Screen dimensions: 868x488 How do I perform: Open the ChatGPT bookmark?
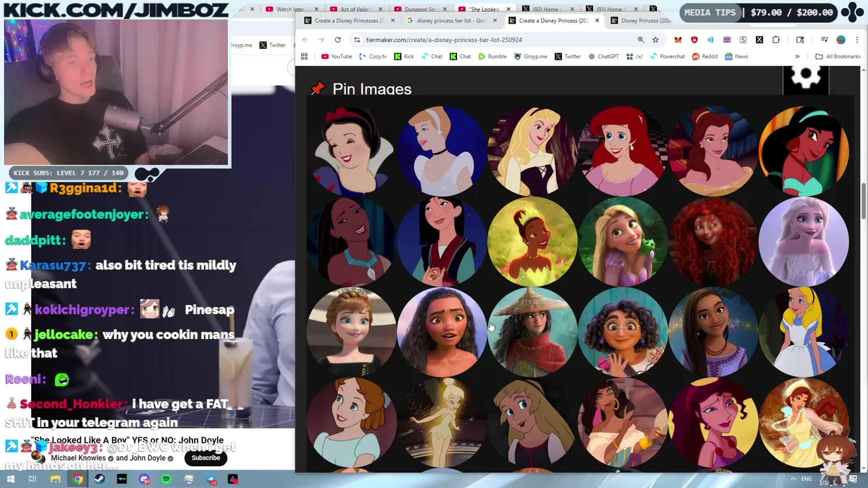click(603, 56)
